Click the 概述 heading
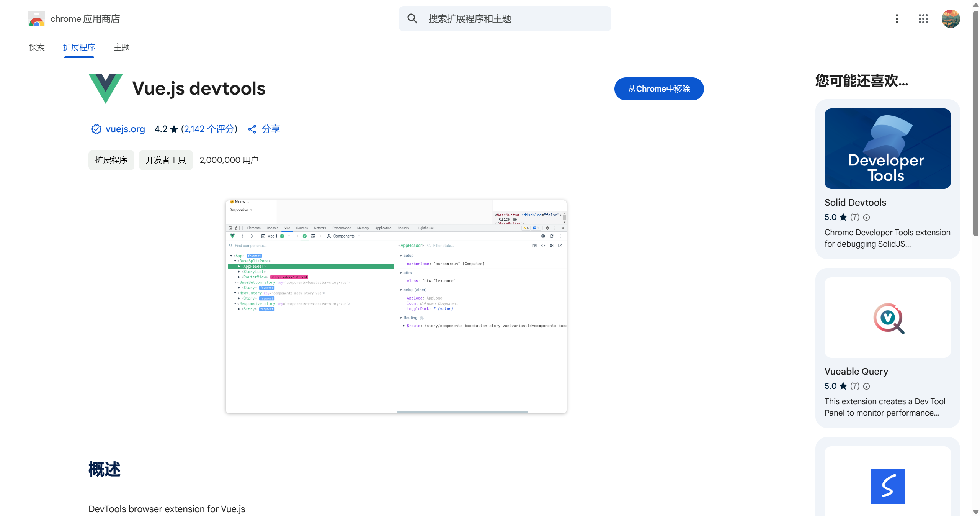This screenshot has height=516, width=980. (105, 469)
